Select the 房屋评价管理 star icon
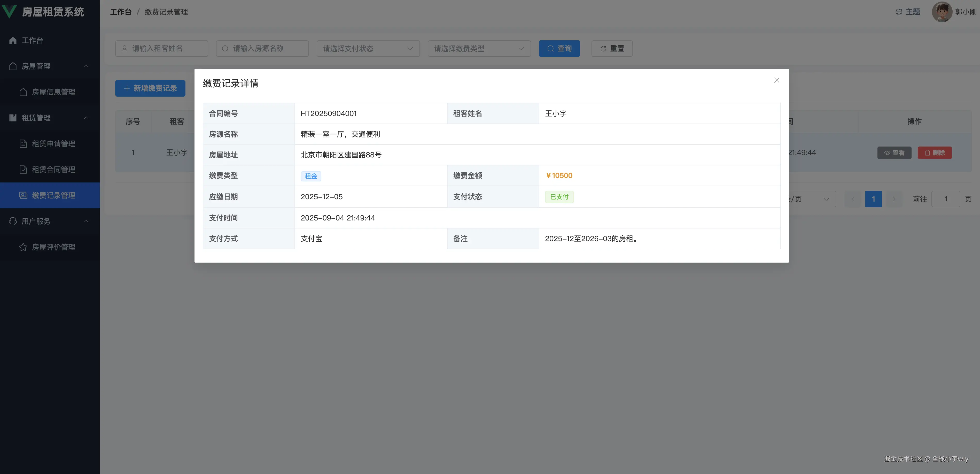Viewport: 980px width, 474px height. [x=23, y=247]
